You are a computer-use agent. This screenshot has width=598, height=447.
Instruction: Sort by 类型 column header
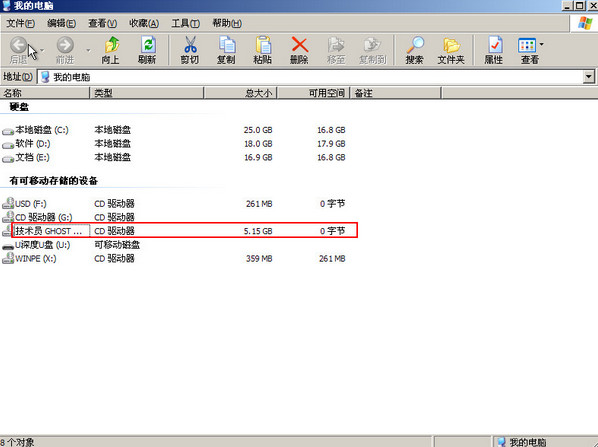click(x=147, y=93)
